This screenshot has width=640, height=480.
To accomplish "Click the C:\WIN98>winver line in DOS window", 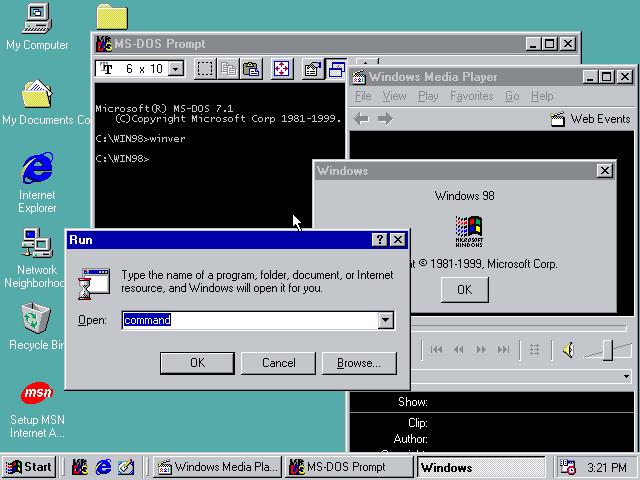I will coord(140,139).
